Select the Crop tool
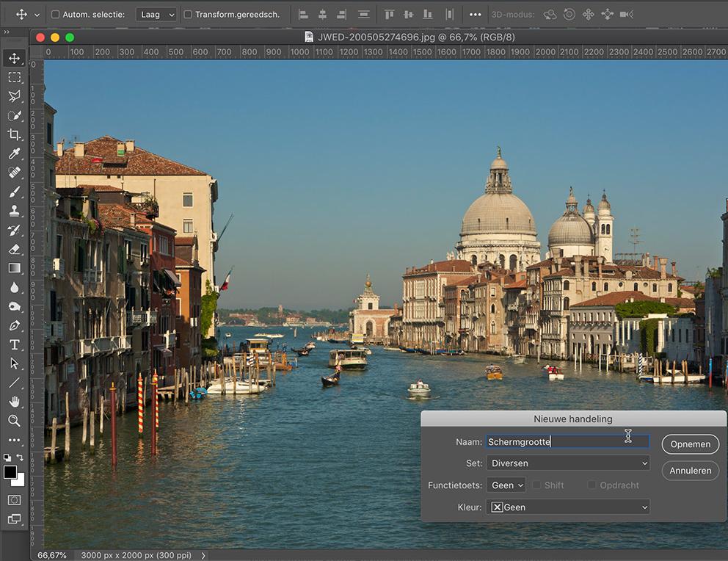The height and width of the screenshot is (561, 728). pyautogui.click(x=14, y=134)
